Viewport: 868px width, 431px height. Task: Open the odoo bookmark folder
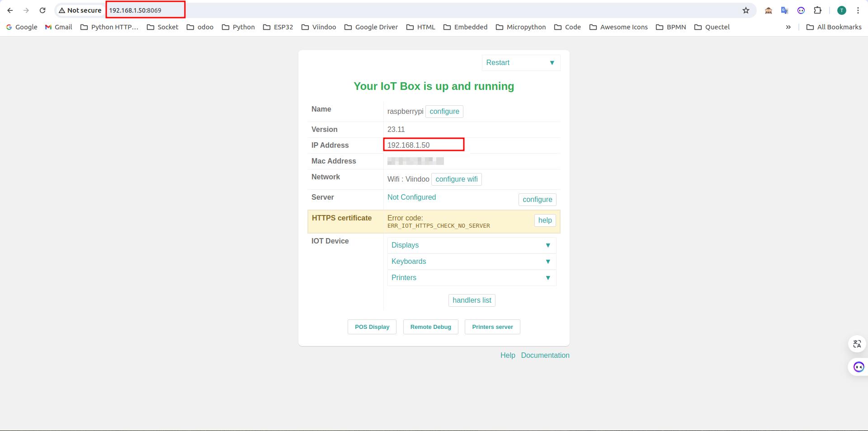pyautogui.click(x=200, y=27)
